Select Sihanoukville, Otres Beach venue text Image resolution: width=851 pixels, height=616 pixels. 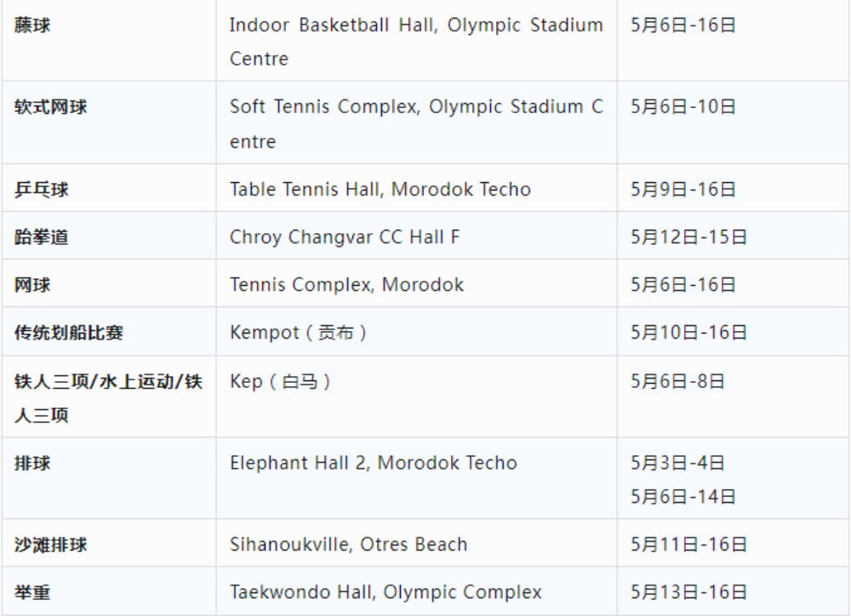point(348,545)
